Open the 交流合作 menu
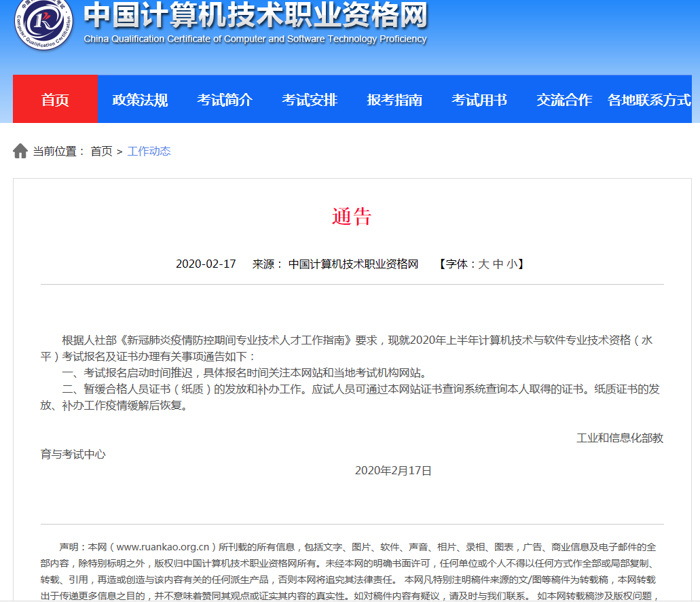Screen dimensions: 700x602 pyautogui.click(x=563, y=99)
